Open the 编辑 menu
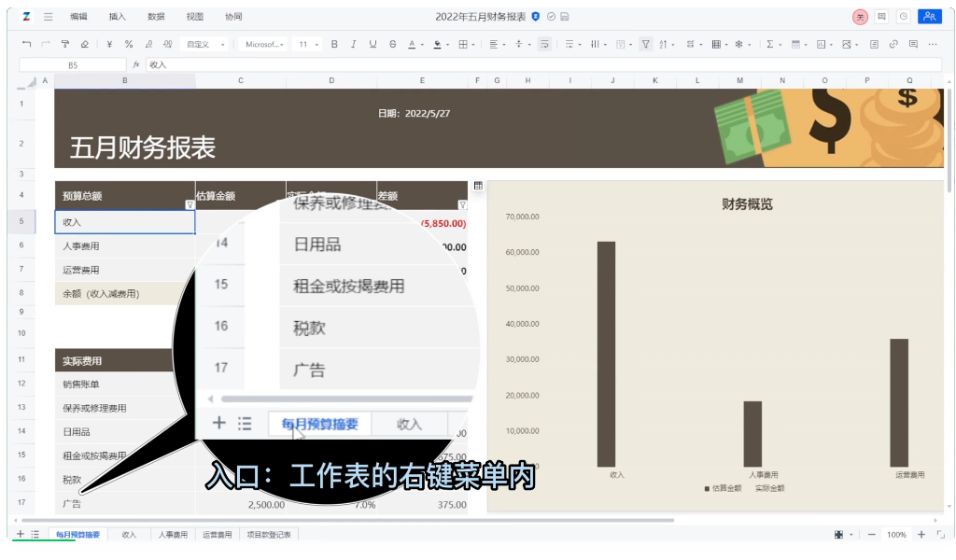 tap(78, 17)
